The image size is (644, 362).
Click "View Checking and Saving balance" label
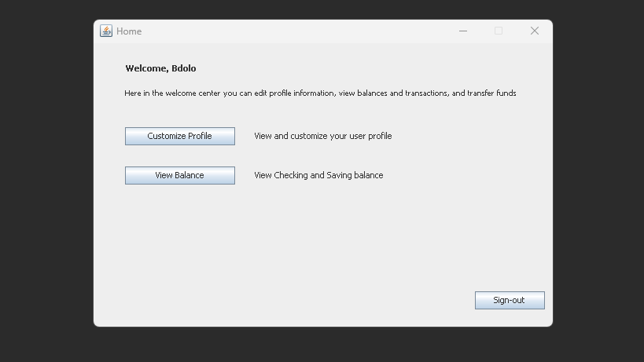tap(318, 175)
